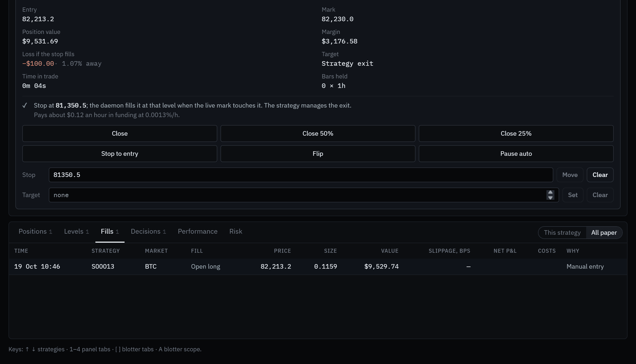Click the Mark price 82,230.0
Image resolution: width=636 pixels, height=364 pixels.
point(337,19)
